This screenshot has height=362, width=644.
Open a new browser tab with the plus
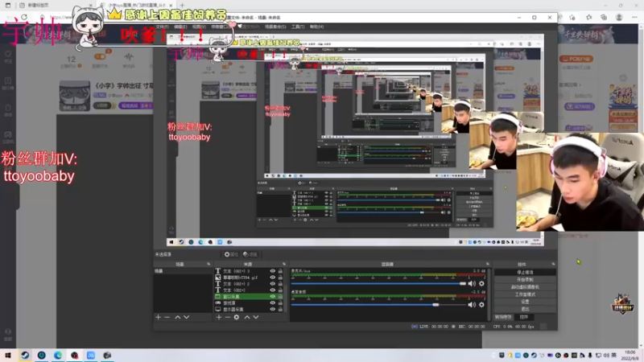coord(182,6)
